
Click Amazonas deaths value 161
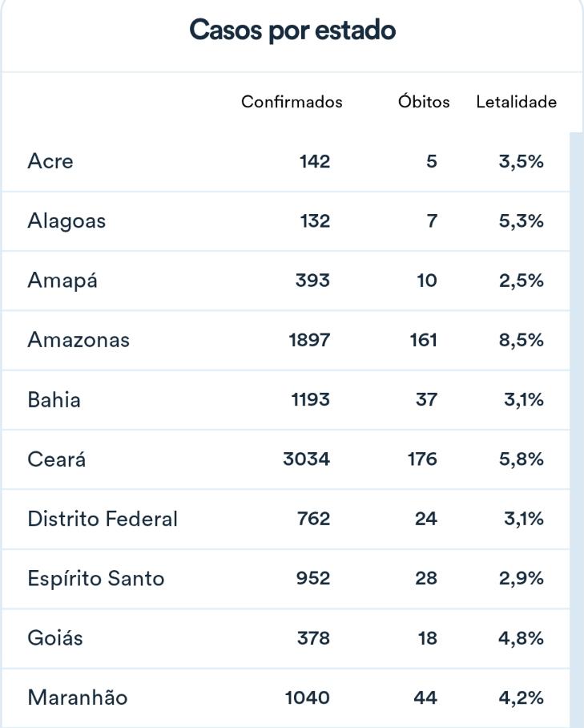[x=423, y=340]
